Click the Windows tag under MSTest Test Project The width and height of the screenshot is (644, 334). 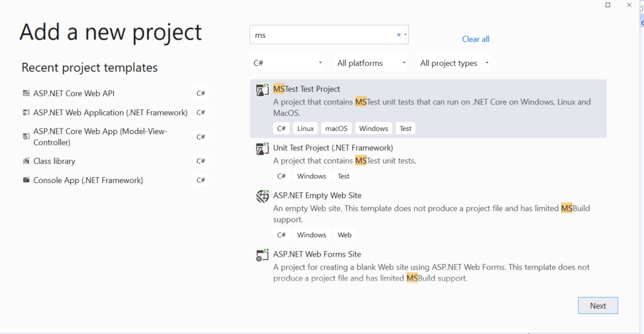click(x=374, y=128)
